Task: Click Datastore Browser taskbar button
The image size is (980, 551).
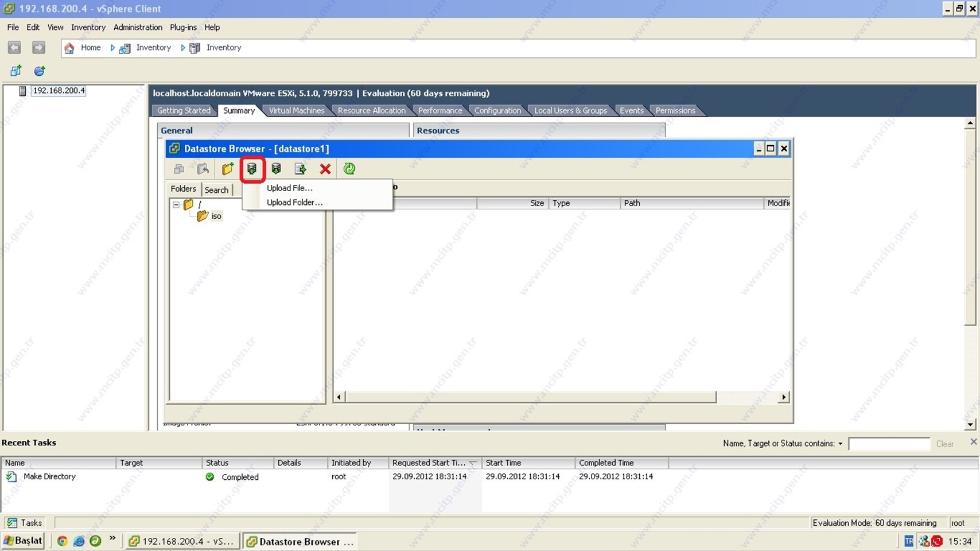Action: (x=300, y=541)
